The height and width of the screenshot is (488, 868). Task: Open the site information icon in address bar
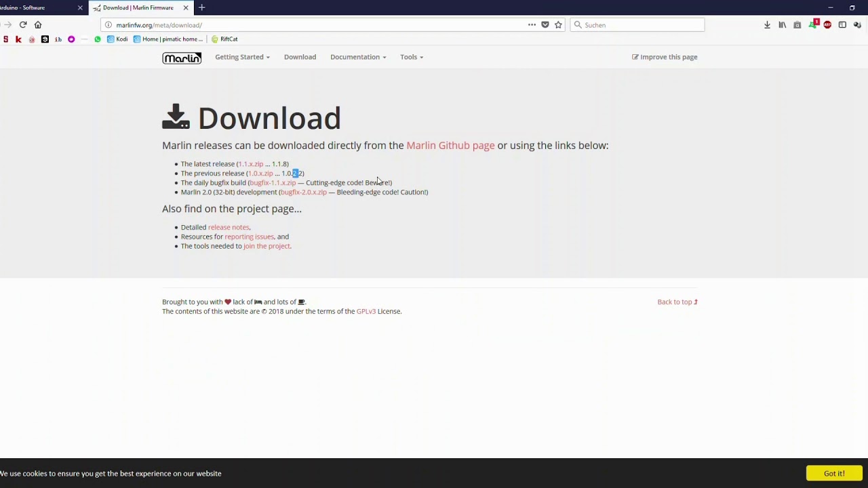(108, 25)
